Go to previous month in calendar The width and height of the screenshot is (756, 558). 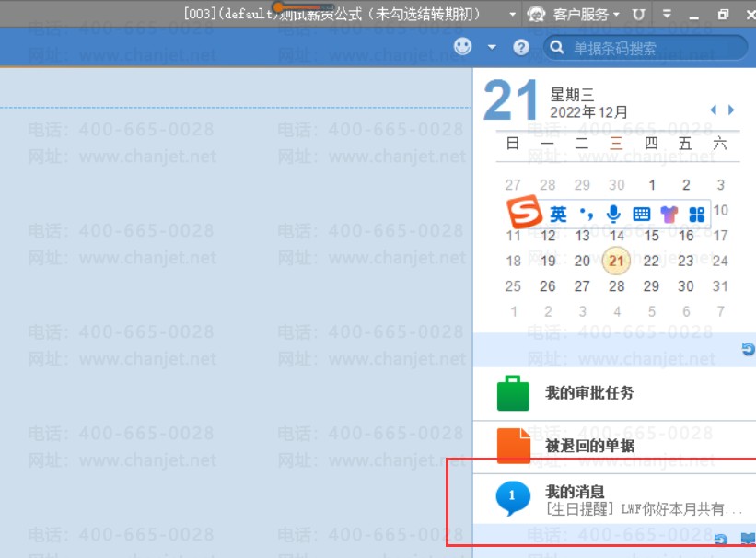pos(713,110)
